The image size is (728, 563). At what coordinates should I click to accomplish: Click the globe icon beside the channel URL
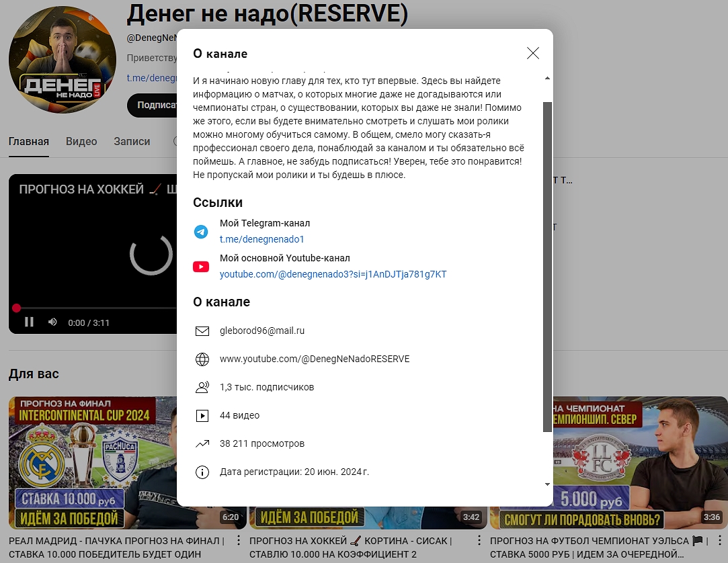click(x=202, y=359)
